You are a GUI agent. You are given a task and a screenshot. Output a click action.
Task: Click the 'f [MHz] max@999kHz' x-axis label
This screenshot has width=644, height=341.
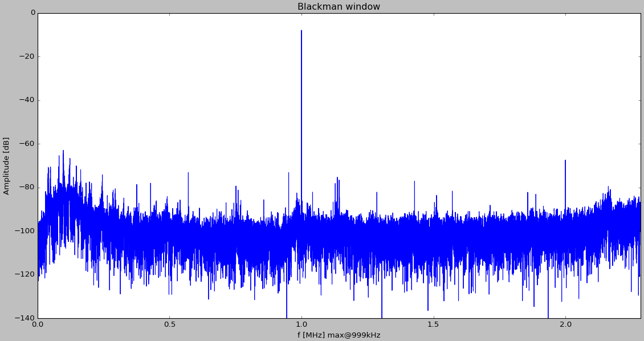[339, 335]
